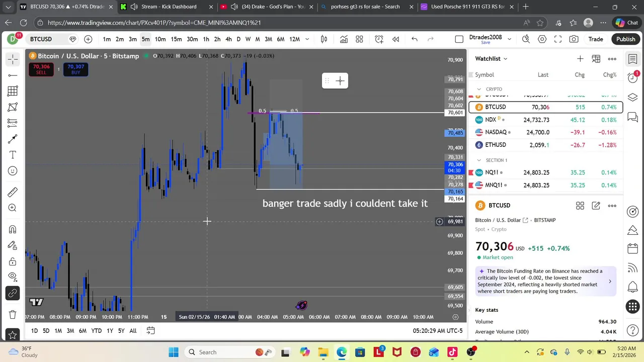Enter fullscreen chart mode
644x362 pixels.
(558, 39)
